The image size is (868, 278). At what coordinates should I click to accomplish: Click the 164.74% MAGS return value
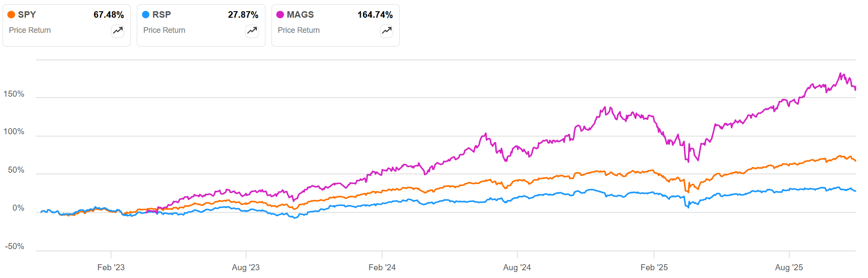(375, 15)
